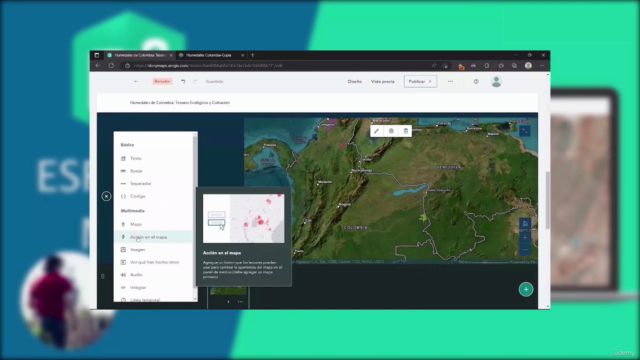This screenshot has height=360, width=640.
Task: Grab the slide drag handle icon
Action: click(x=102, y=276)
